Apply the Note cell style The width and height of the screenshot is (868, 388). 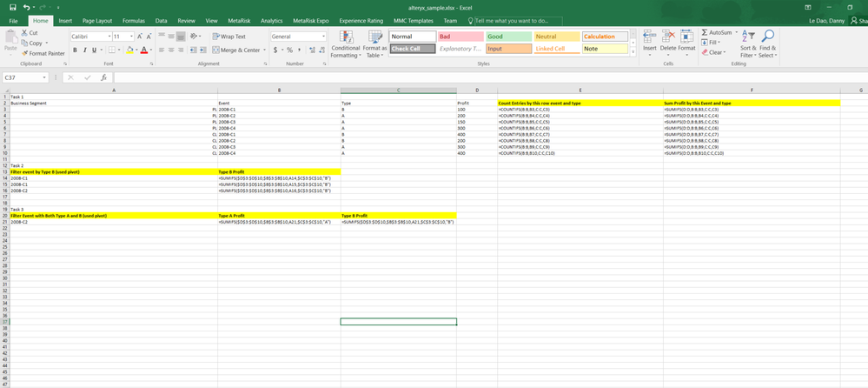coord(605,49)
